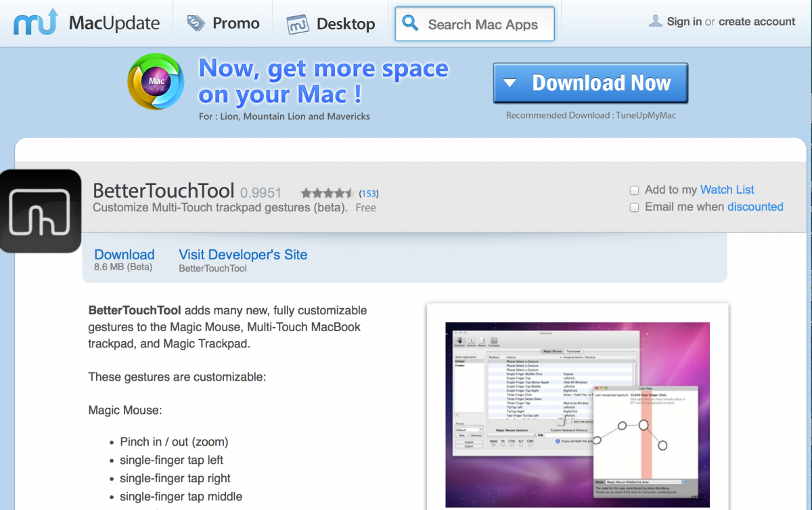Open the Desktop app icon
812x510 pixels.
(298, 24)
